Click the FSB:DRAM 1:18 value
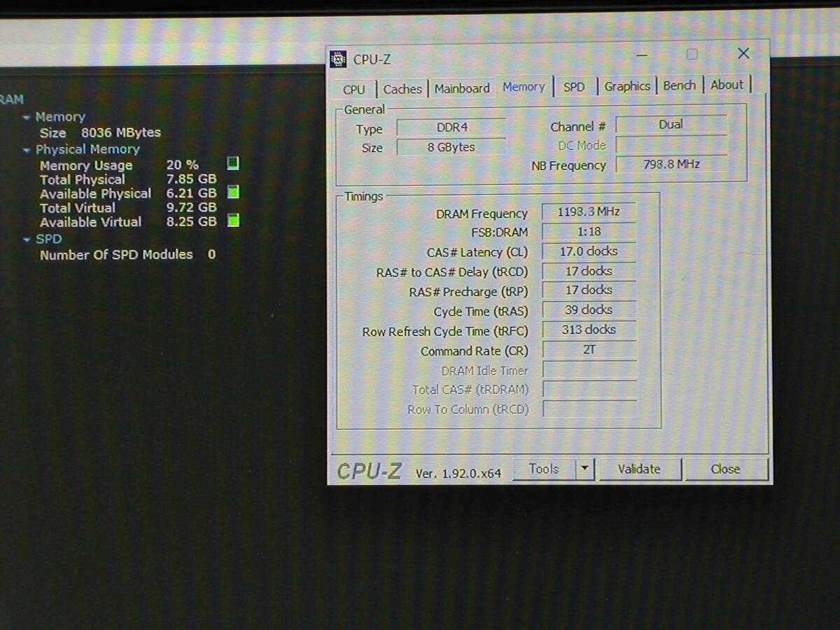The image size is (840, 630). click(x=589, y=231)
